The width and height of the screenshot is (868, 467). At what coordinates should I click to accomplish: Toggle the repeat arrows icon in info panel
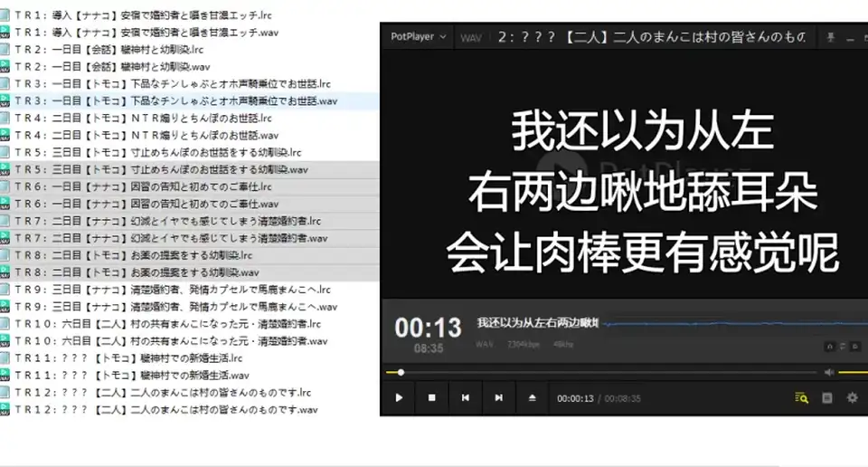(x=842, y=347)
